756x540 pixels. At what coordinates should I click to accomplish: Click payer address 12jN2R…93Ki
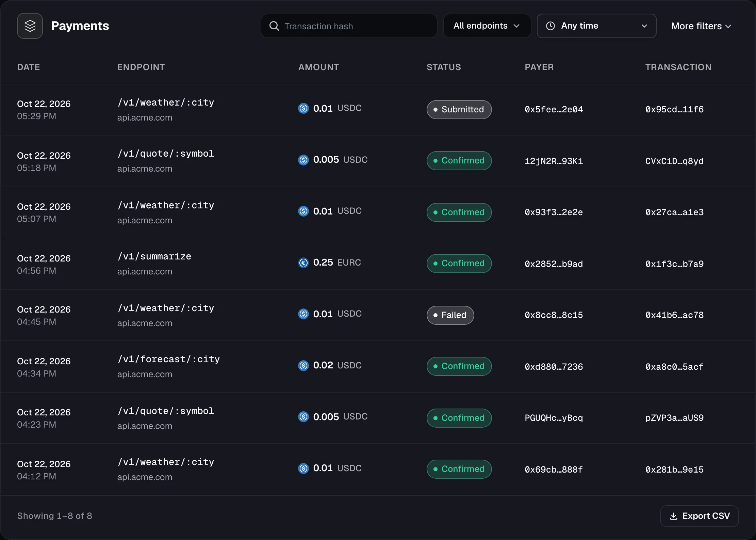pos(554,161)
